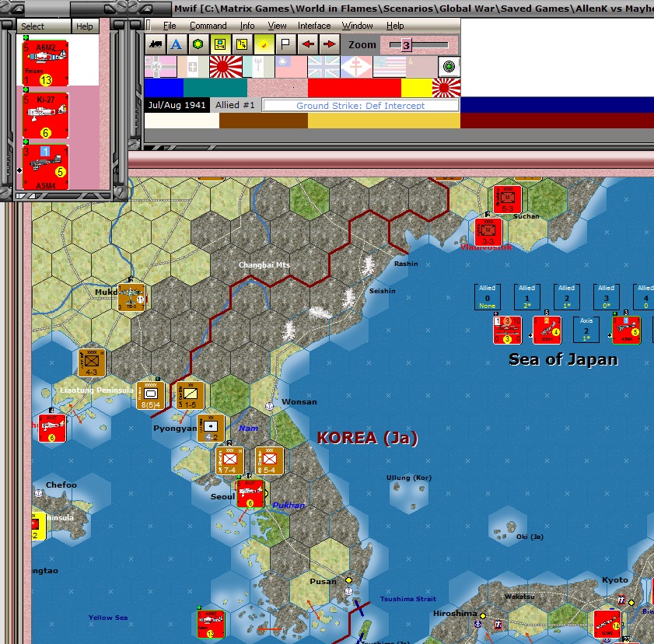Select the Nationalist China flag
654x644 pixels.
tap(291, 67)
